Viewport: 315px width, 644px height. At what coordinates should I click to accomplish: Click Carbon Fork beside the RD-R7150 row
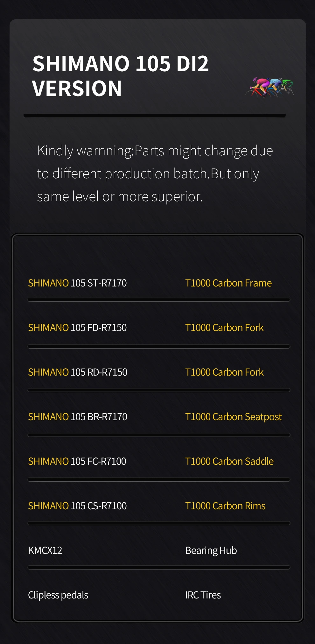pos(224,372)
